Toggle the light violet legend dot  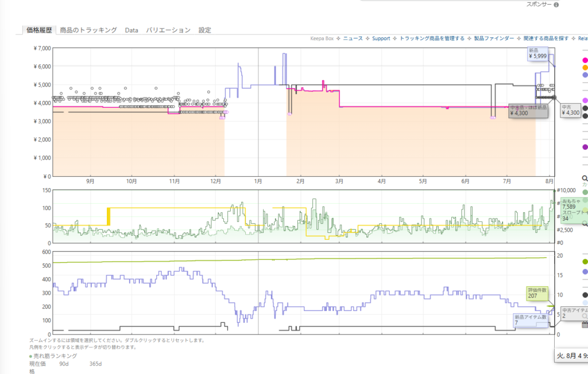pyautogui.click(x=585, y=100)
